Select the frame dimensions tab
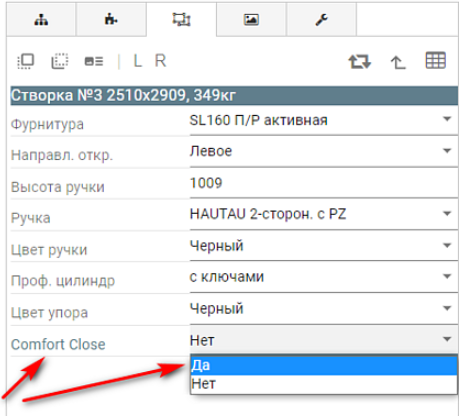 181,20
